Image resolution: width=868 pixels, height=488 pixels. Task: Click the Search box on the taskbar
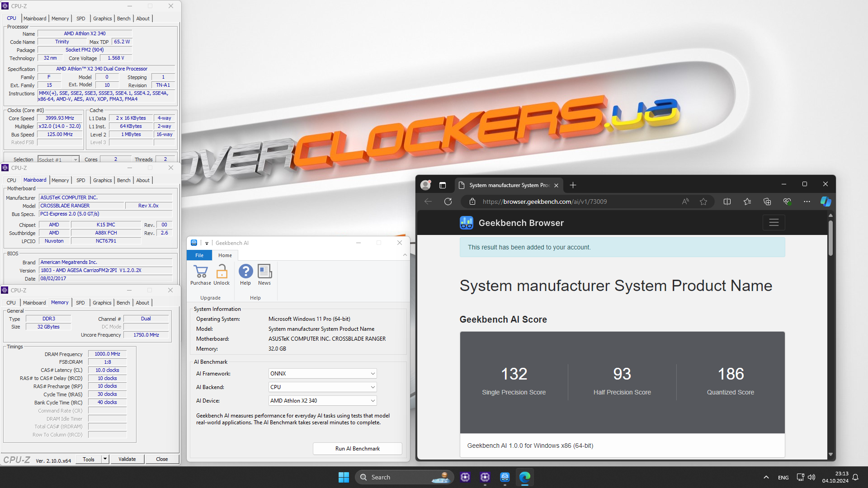[x=404, y=477]
